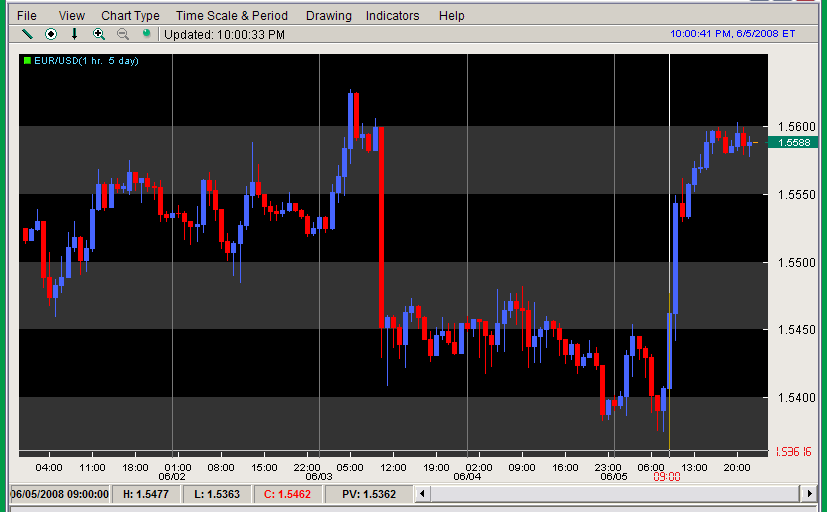Expand the Time Scale & Period menu

click(231, 15)
